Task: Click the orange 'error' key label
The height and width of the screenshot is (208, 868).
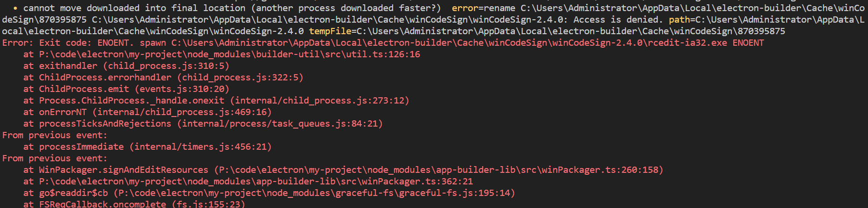Action: (465, 8)
